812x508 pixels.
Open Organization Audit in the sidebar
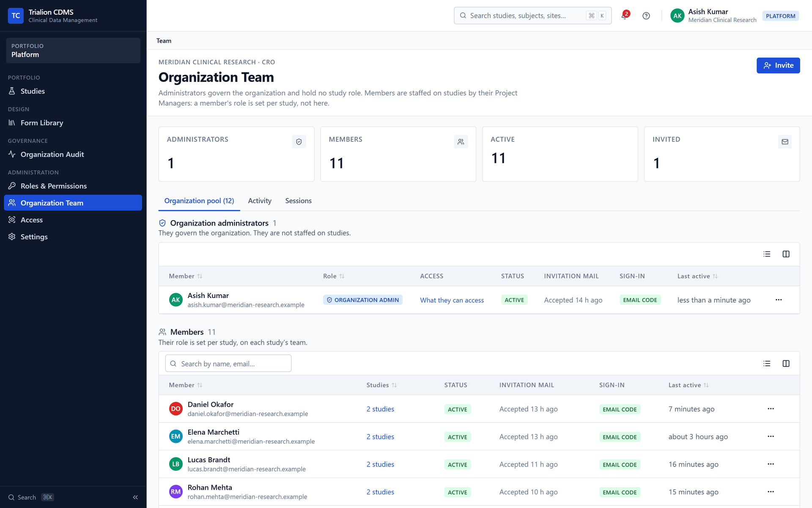(73, 155)
